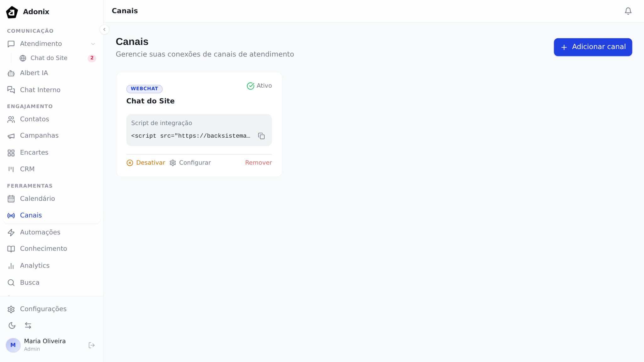Click the Contatos people icon
The width and height of the screenshot is (644, 362).
pos(11,119)
